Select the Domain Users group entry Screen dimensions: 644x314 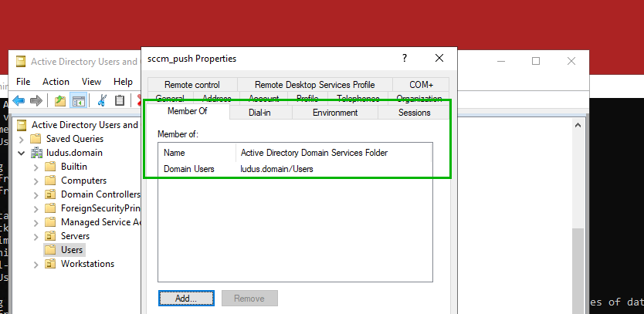(x=189, y=169)
